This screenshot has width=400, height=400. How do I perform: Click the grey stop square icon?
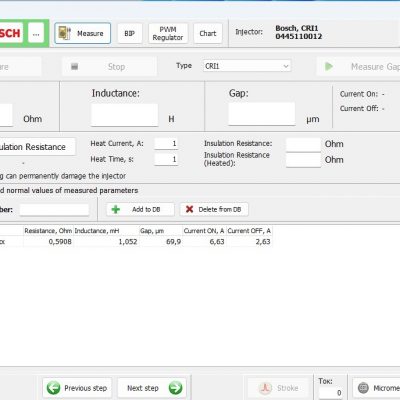click(75, 66)
